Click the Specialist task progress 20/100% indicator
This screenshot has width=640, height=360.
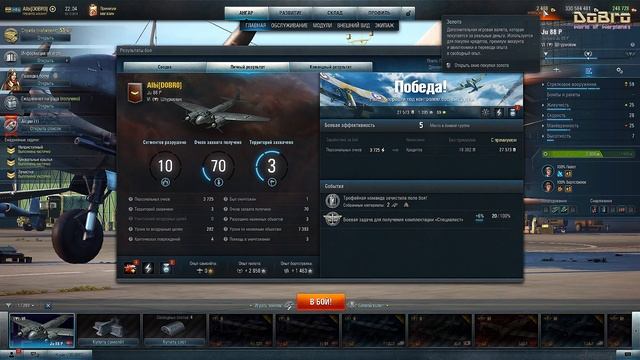pos(501,216)
